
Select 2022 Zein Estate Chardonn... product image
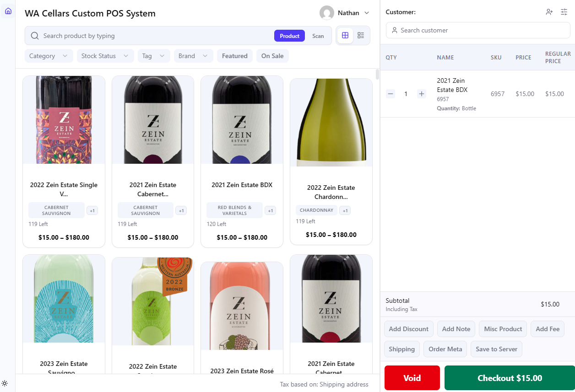[x=331, y=123]
